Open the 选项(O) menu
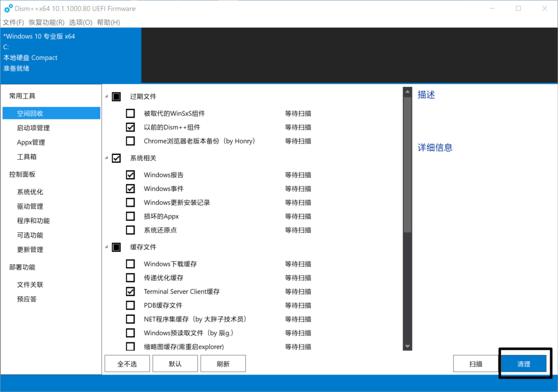 (80, 22)
